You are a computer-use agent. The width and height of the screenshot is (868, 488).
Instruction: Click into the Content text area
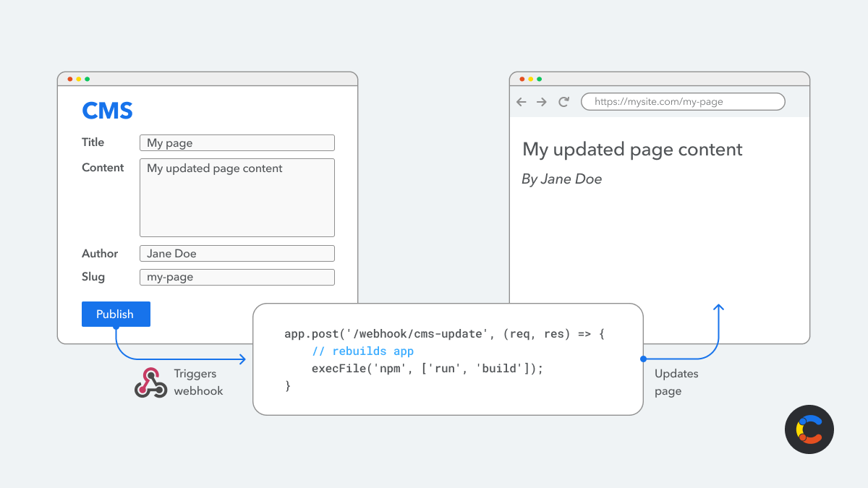click(237, 197)
